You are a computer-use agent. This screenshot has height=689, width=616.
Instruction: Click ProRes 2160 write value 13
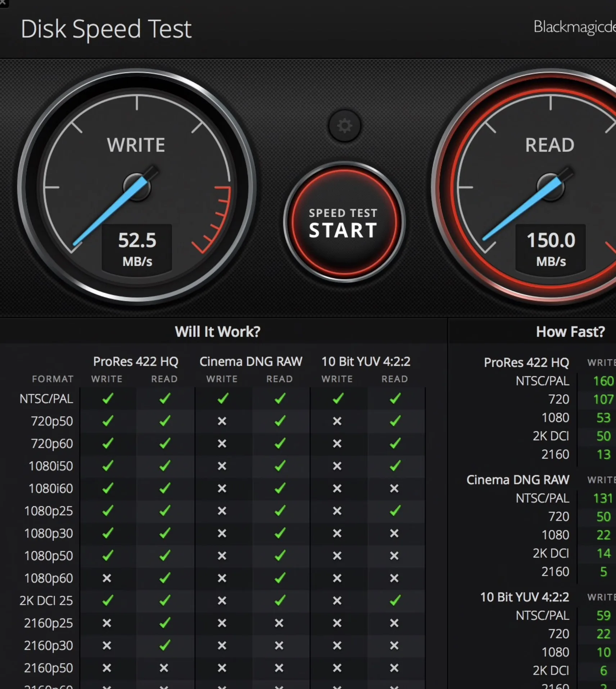click(x=603, y=454)
